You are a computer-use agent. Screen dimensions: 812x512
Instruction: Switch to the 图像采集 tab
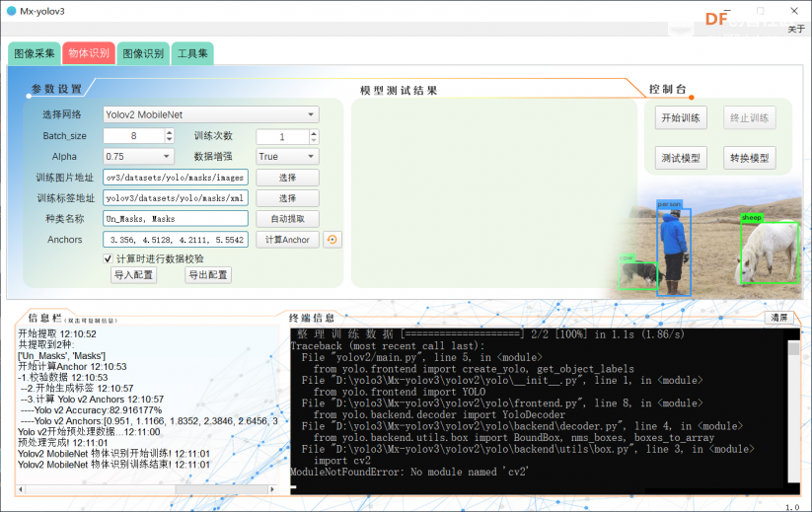click(35, 53)
